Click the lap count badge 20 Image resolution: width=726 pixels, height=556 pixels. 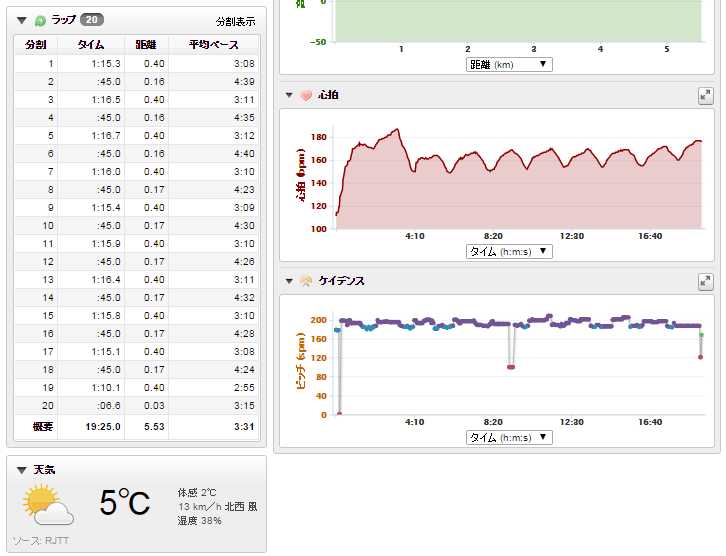92,19
